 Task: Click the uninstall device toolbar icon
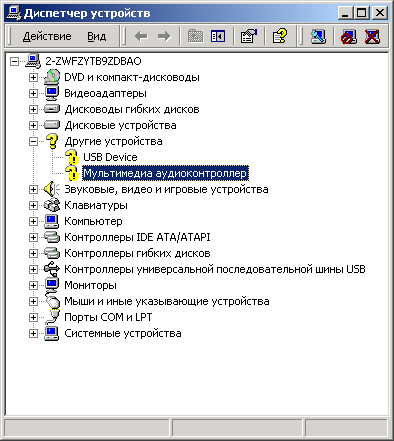point(372,36)
